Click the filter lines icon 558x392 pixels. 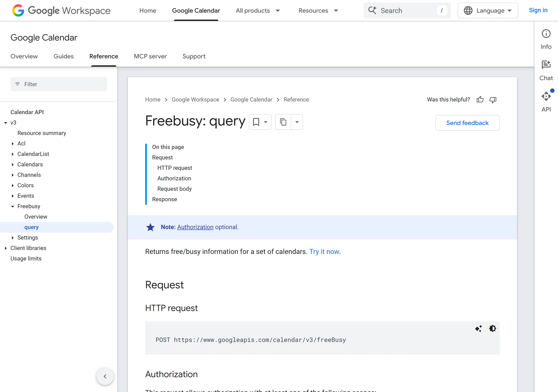pyautogui.click(x=17, y=84)
